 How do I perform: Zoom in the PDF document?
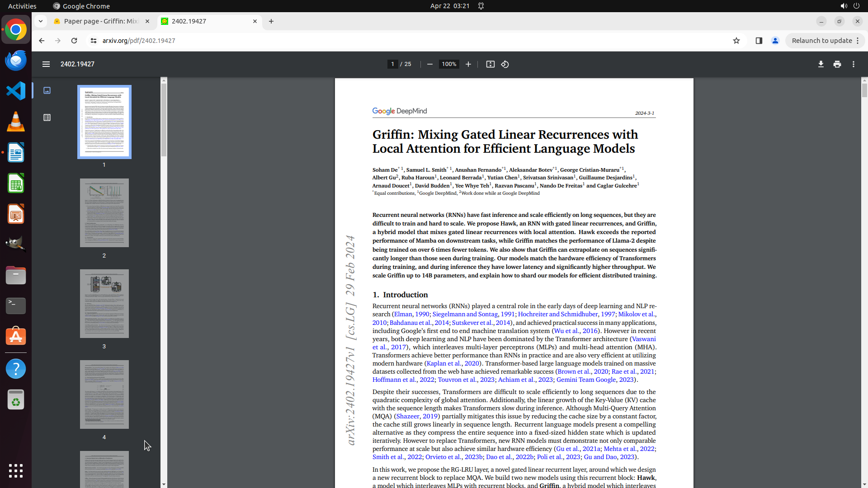pyautogui.click(x=468, y=64)
